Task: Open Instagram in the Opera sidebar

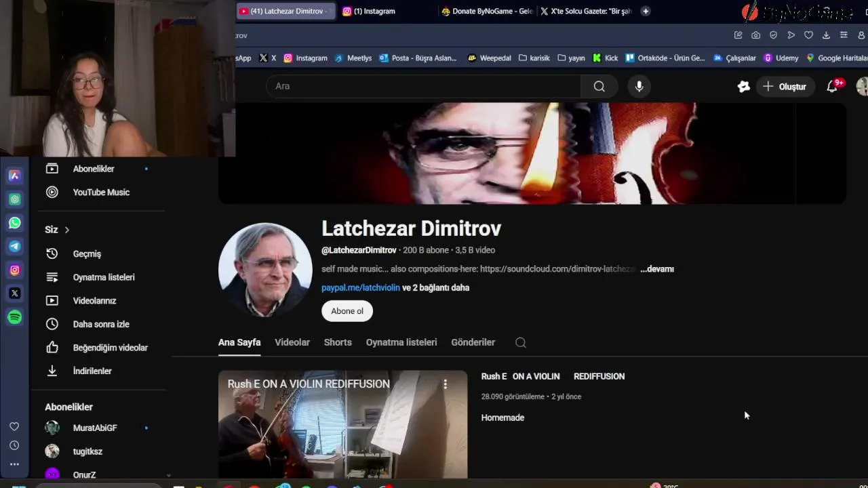Action: coord(14,270)
